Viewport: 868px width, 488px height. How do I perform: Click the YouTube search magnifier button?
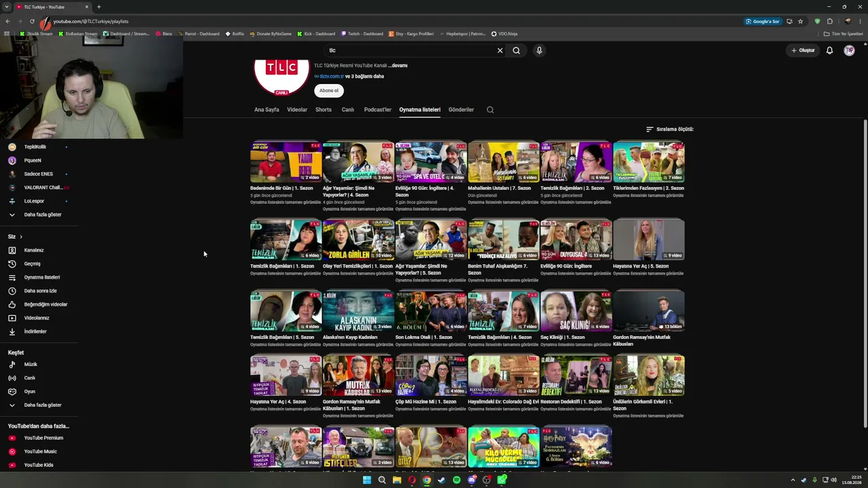point(517,50)
